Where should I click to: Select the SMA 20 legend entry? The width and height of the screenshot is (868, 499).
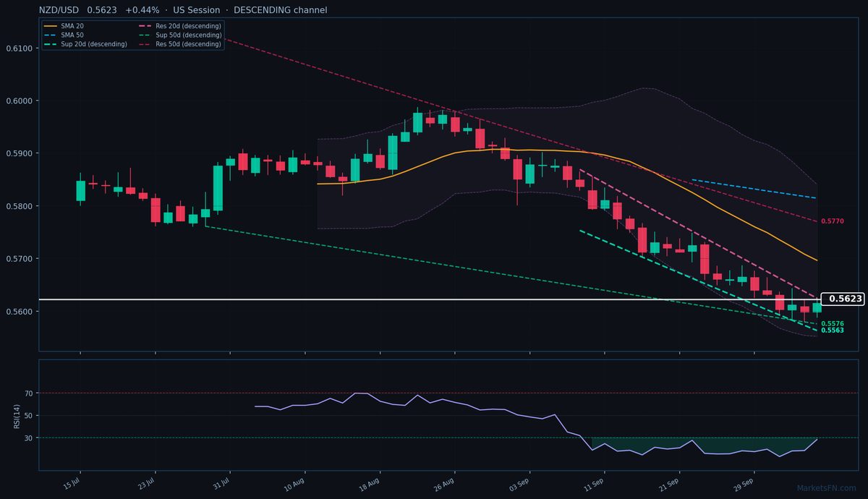click(x=63, y=26)
